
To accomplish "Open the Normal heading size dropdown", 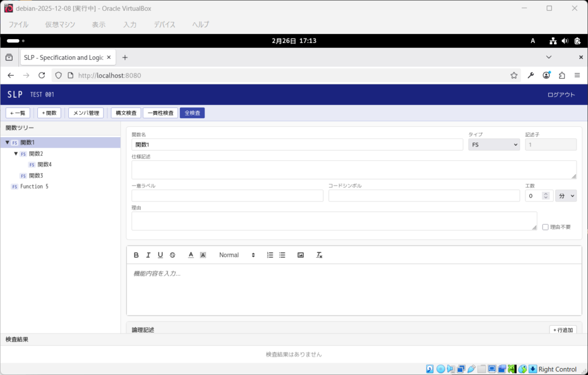I will tap(237, 255).
